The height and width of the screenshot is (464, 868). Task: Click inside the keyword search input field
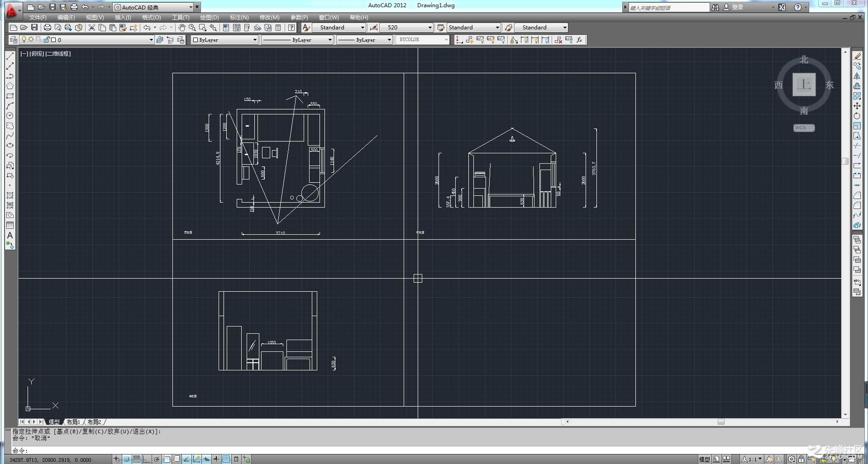669,8
